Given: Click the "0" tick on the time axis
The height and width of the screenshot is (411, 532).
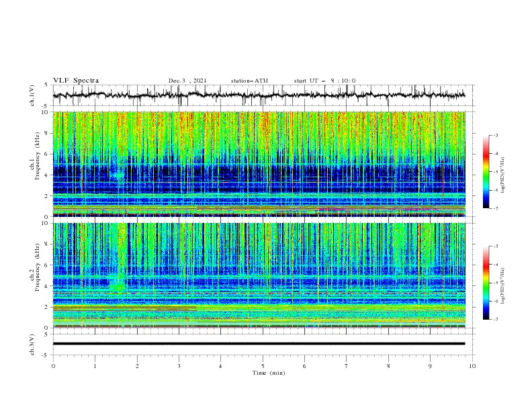Looking at the screenshot, I should tap(53, 366).
